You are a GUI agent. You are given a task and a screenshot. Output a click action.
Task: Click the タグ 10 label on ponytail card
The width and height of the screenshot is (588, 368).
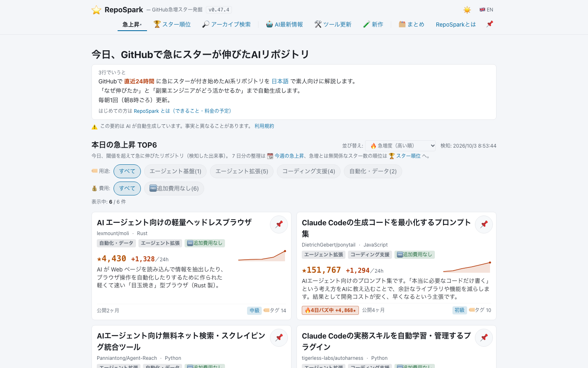480,310
